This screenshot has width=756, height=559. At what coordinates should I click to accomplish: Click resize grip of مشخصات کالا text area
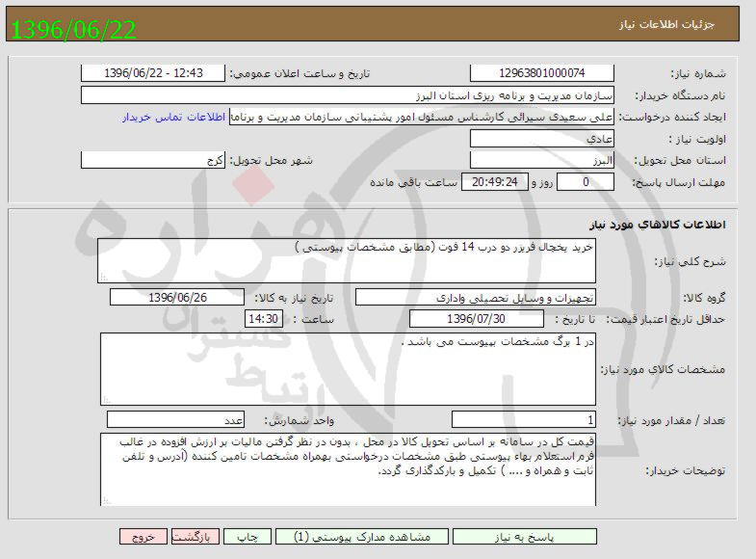pos(107,400)
